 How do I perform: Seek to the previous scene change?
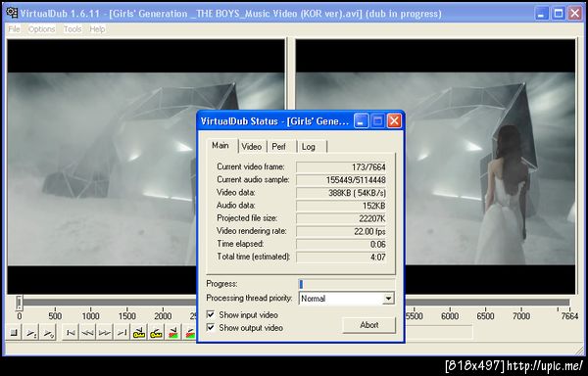point(173,333)
